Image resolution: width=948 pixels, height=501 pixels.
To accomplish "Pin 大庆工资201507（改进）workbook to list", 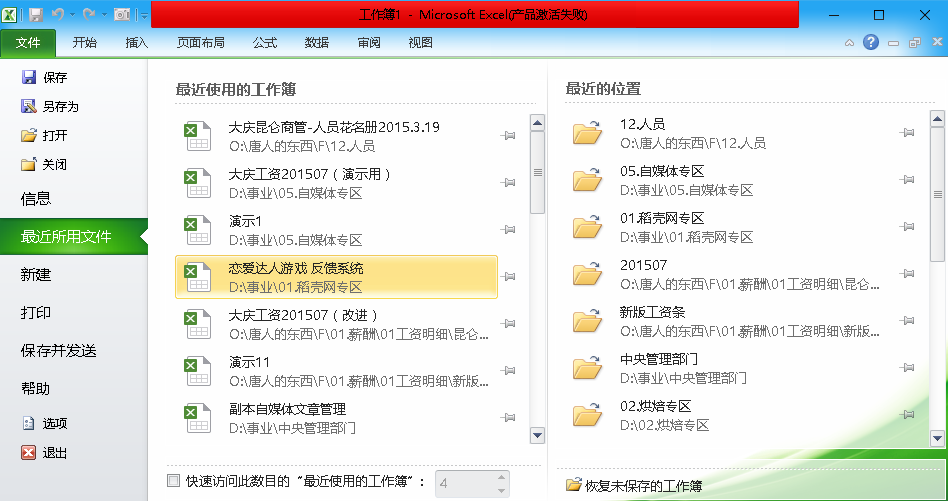I will [508, 324].
